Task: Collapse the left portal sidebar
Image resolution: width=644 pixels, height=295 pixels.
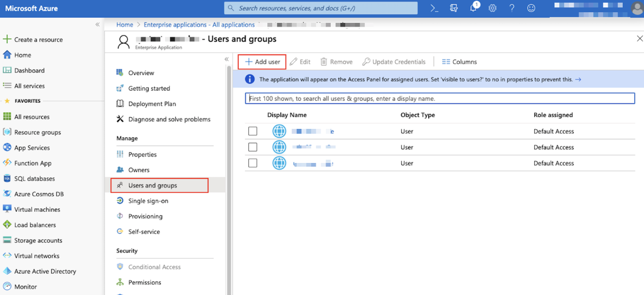Action: pos(97,24)
